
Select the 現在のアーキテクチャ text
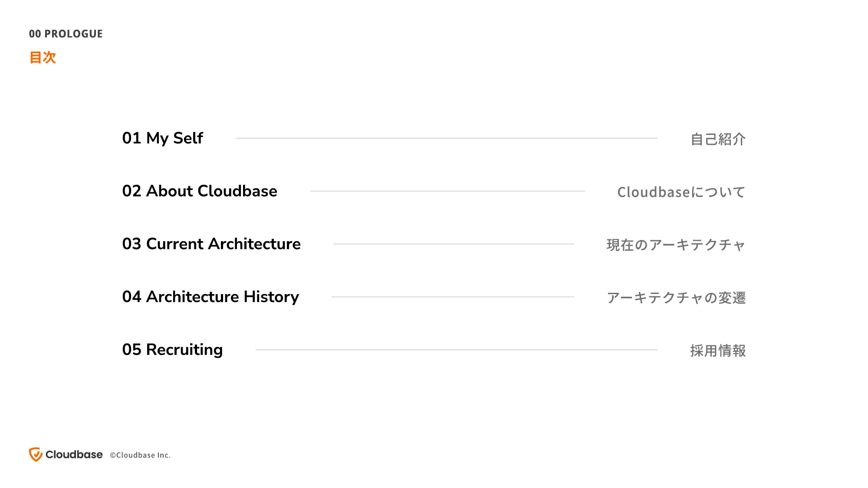676,245
